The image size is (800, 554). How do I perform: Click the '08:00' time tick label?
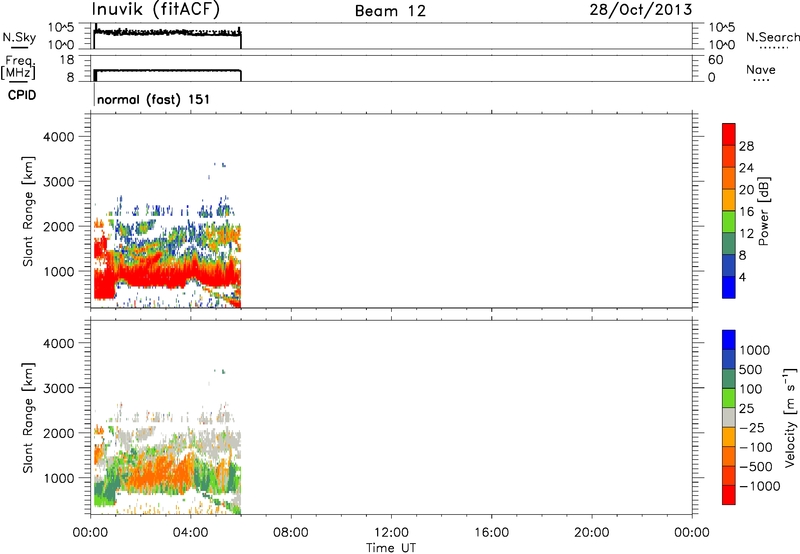point(291,533)
